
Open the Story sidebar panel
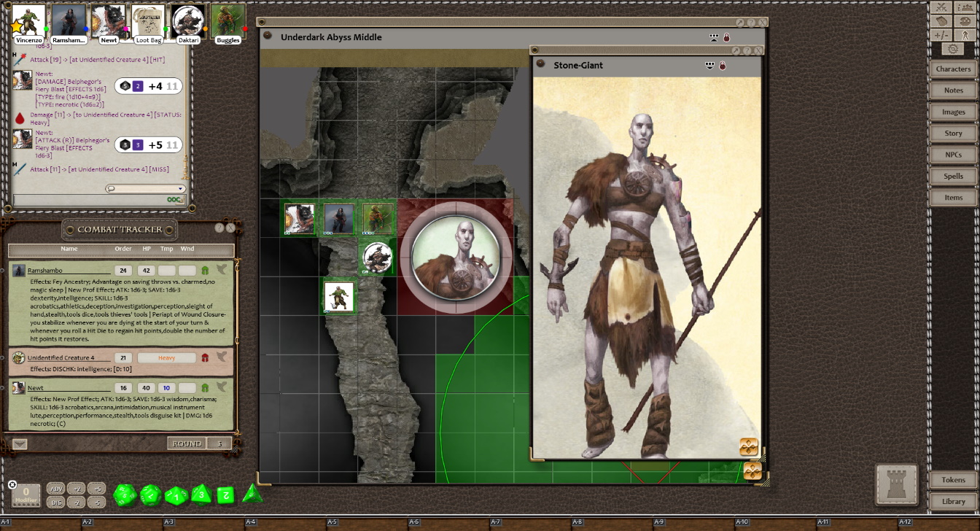tap(953, 133)
